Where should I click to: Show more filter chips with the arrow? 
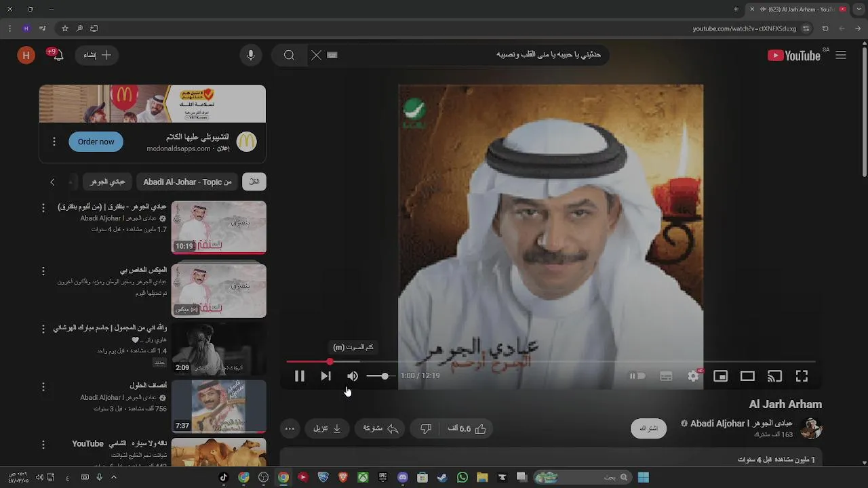(52, 182)
